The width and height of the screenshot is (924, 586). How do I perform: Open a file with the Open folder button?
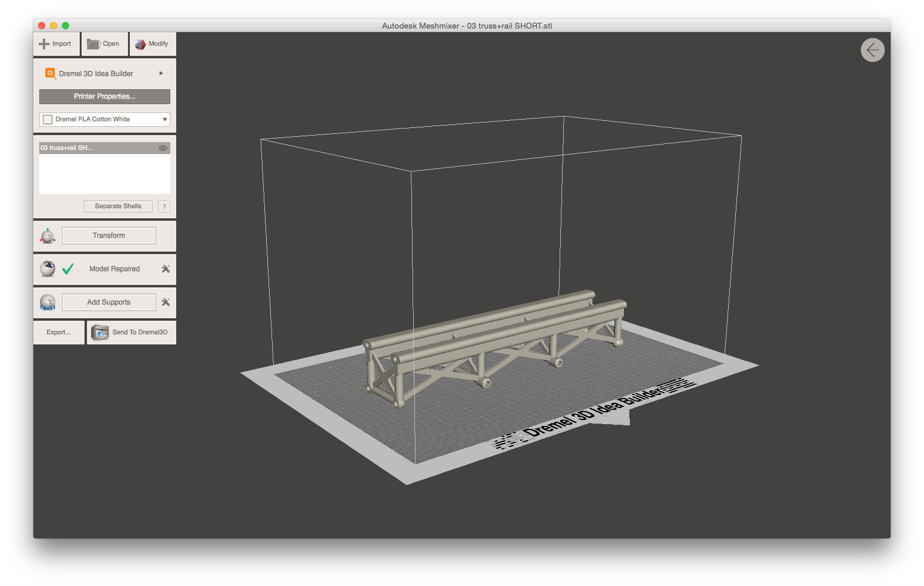coord(104,44)
